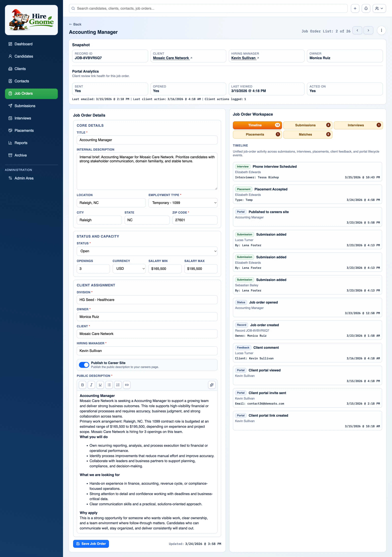Go to next job order

click(368, 31)
